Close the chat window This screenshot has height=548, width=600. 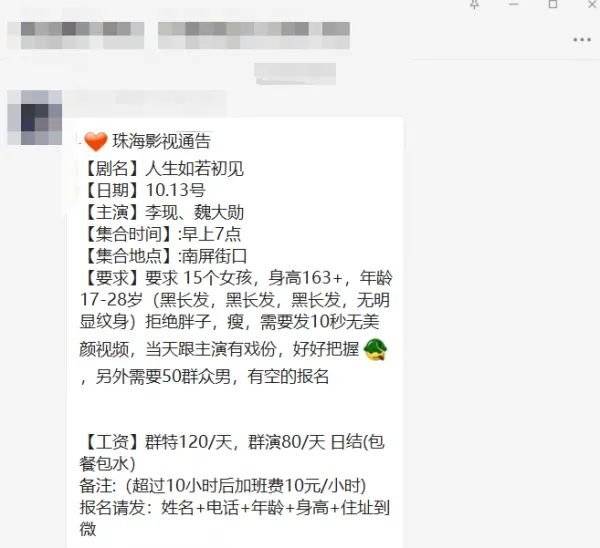tap(593, 4)
